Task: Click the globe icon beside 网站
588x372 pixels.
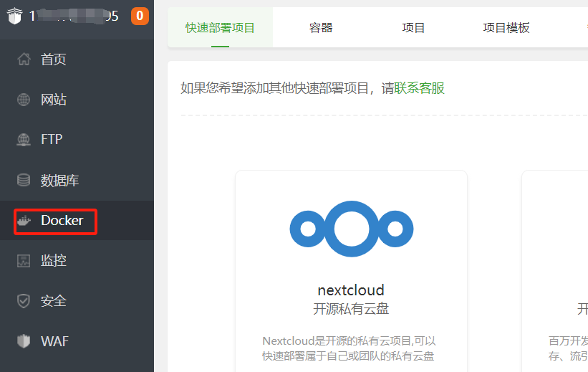Action: pyautogui.click(x=24, y=100)
